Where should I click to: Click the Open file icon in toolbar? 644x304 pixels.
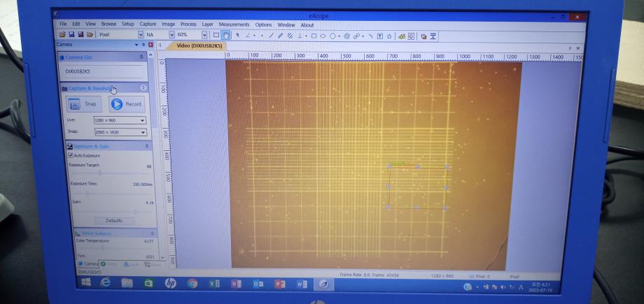(x=62, y=34)
